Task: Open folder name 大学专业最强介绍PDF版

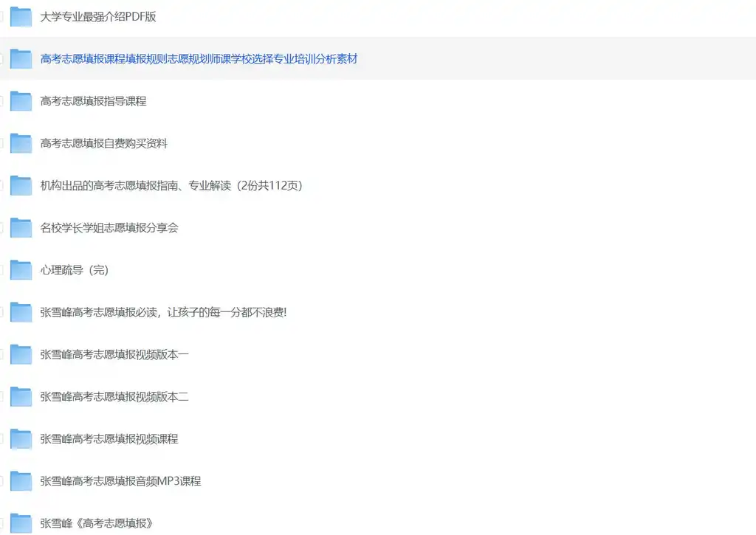Action: pos(98,17)
